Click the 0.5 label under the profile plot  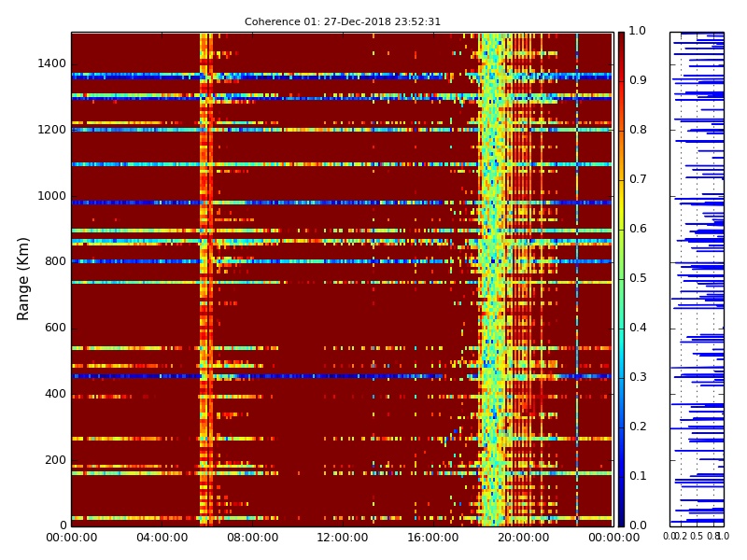coord(697,536)
